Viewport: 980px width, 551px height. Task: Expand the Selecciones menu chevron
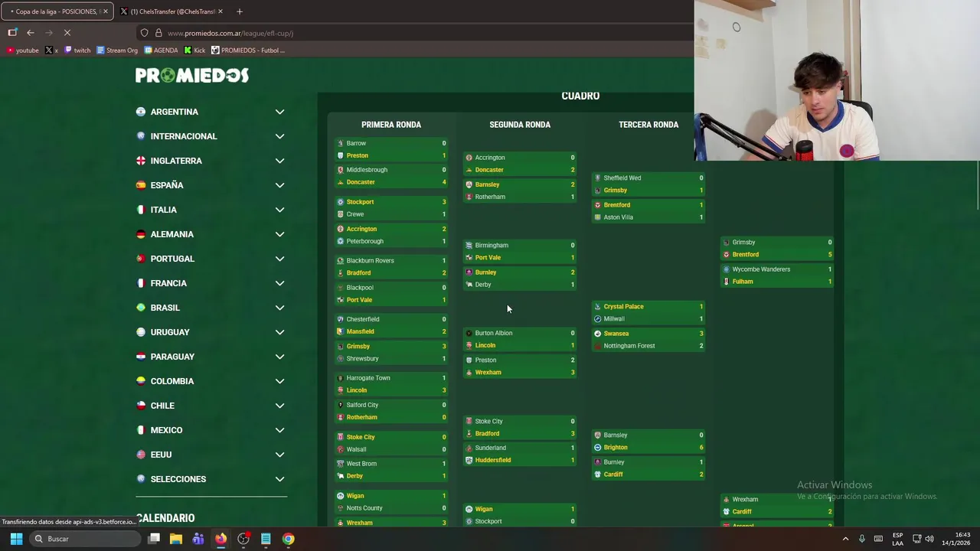(279, 479)
